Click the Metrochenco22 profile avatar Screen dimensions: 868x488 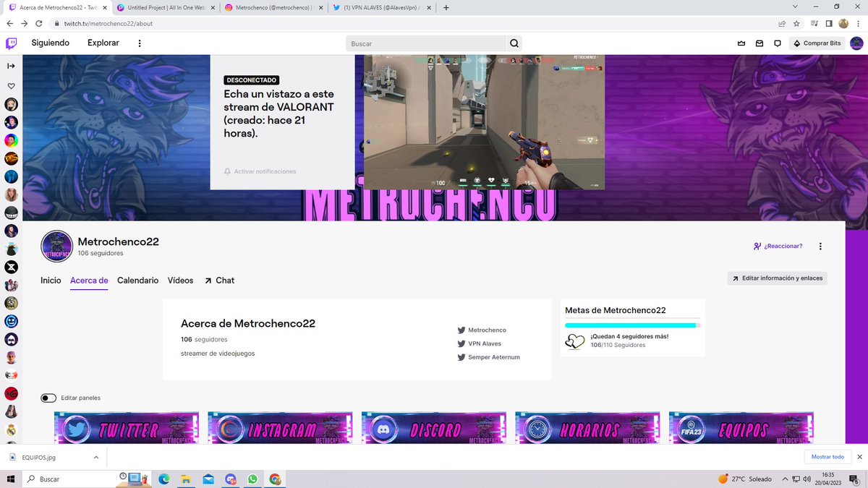56,246
